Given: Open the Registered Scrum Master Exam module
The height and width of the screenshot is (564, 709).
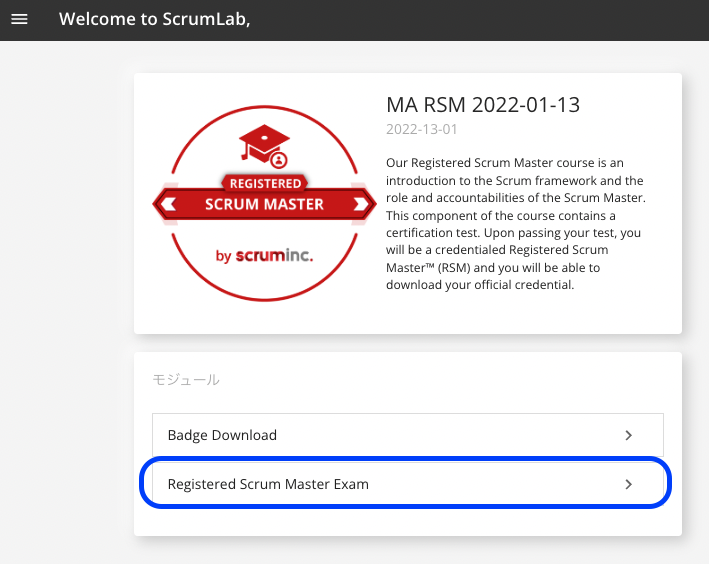Looking at the screenshot, I should pos(408,484).
